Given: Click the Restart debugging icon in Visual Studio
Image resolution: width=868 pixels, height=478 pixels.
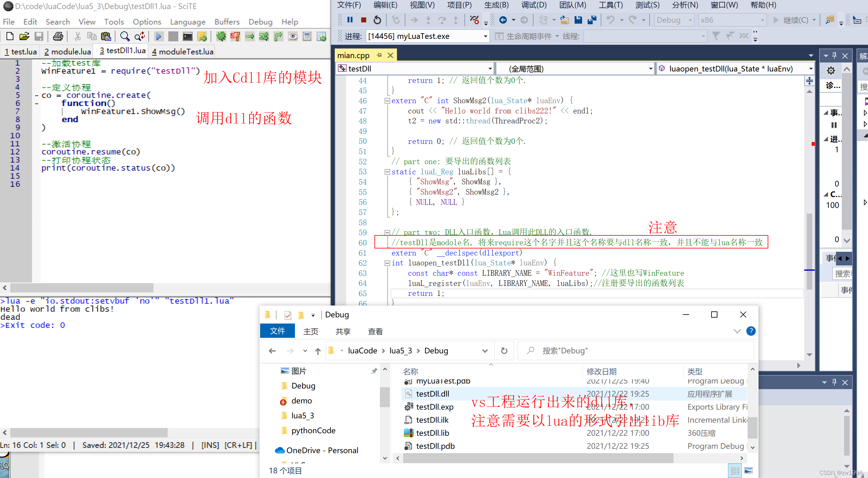Looking at the screenshot, I should [x=377, y=20].
